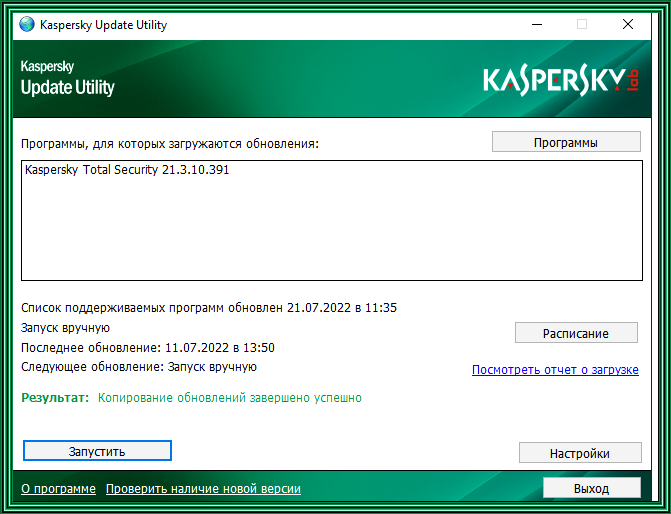Start the update with Запустить button

(x=97, y=451)
